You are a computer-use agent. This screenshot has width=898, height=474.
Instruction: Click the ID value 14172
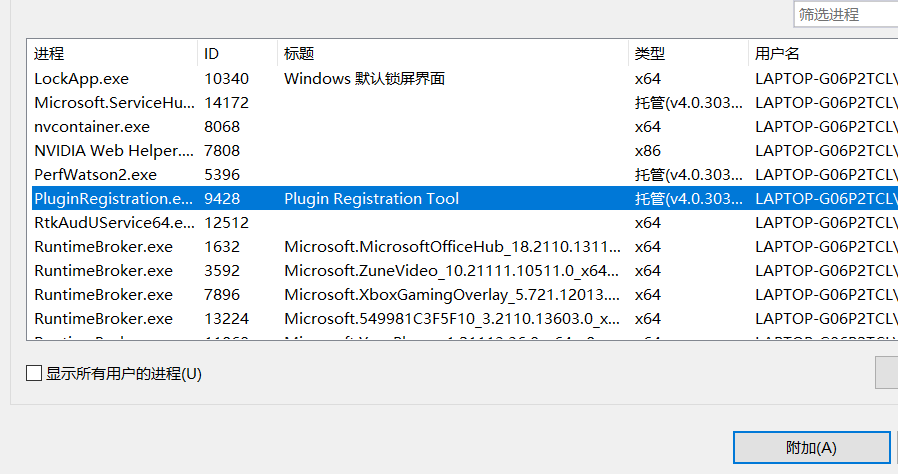tap(227, 102)
